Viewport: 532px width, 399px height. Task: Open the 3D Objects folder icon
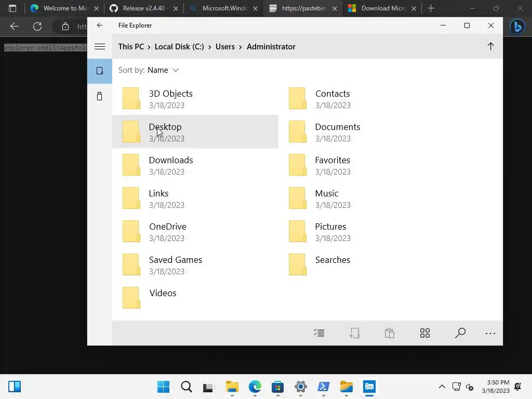pyautogui.click(x=131, y=98)
